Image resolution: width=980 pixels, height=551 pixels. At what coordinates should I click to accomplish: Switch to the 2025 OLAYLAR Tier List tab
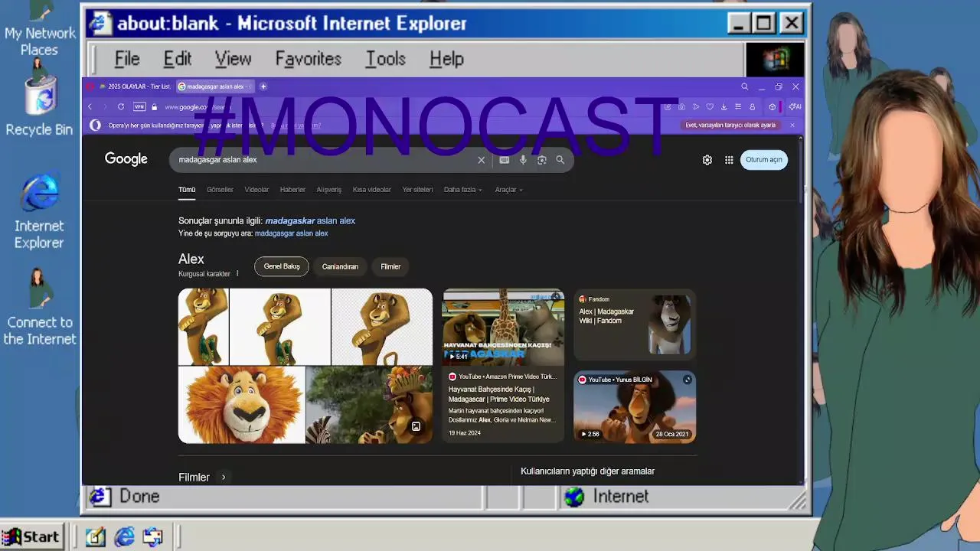[135, 86]
